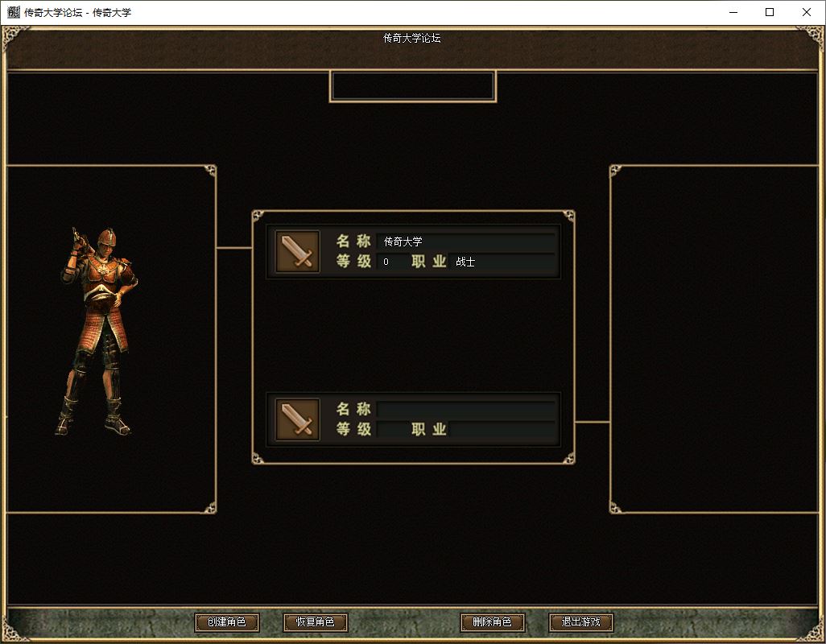This screenshot has width=826, height=644.
Task: Click the class value 战士
Action: [x=465, y=262]
